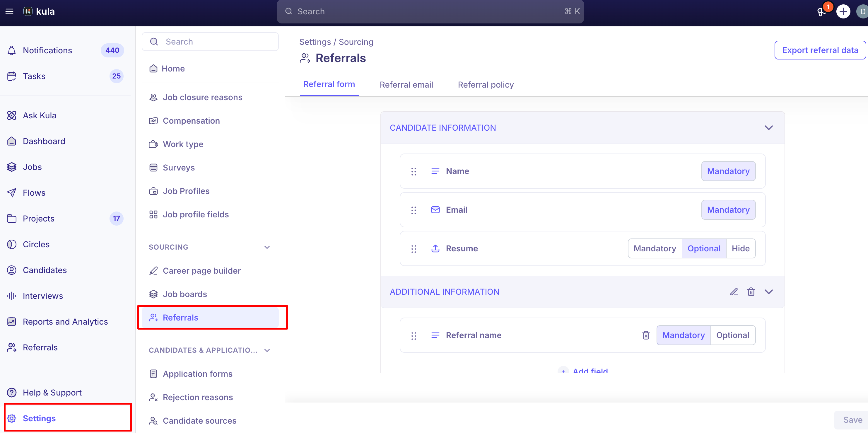Grab the Email field drag handle

pyautogui.click(x=414, y=210)
